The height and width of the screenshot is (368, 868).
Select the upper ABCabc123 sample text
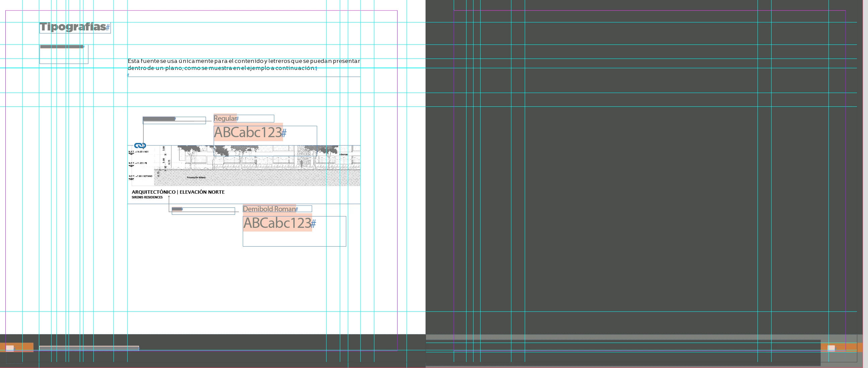[x=248, y=132]
